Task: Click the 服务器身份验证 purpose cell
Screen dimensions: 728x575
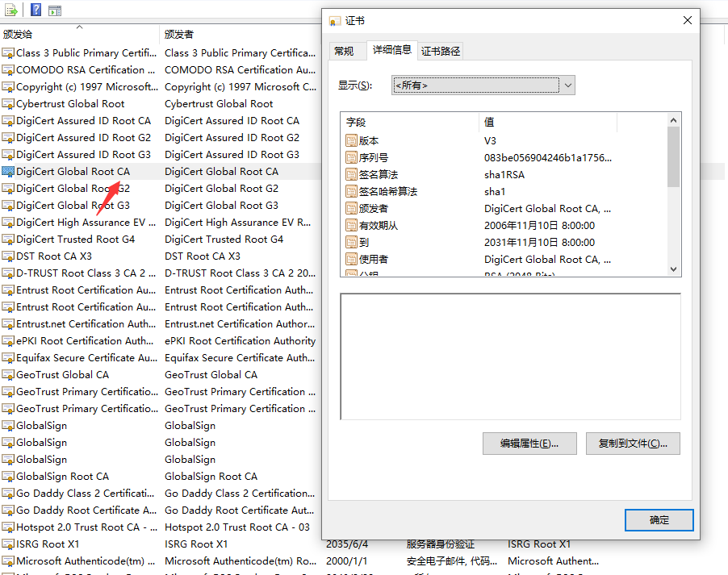Action: (440, 544)
